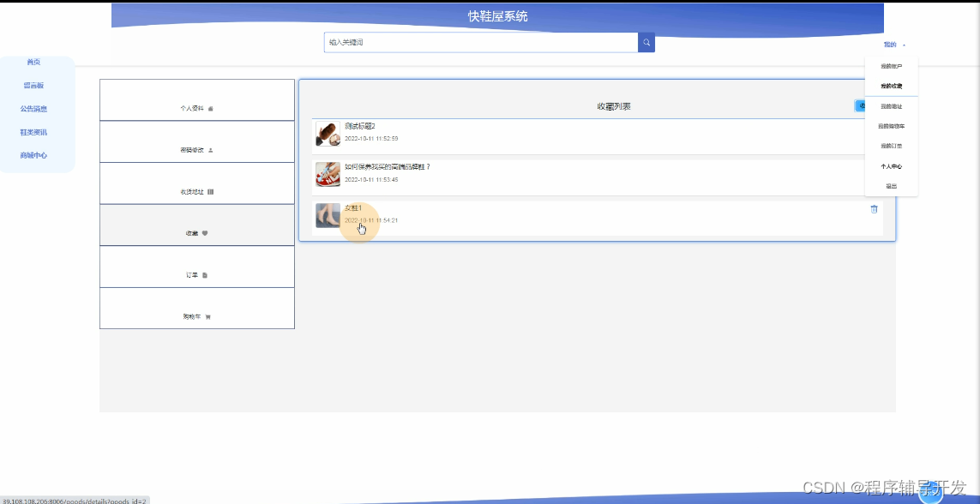Choose 我的账户 from the dropdown menu
The width and height of the screenshot is (980, 504).
891,66
